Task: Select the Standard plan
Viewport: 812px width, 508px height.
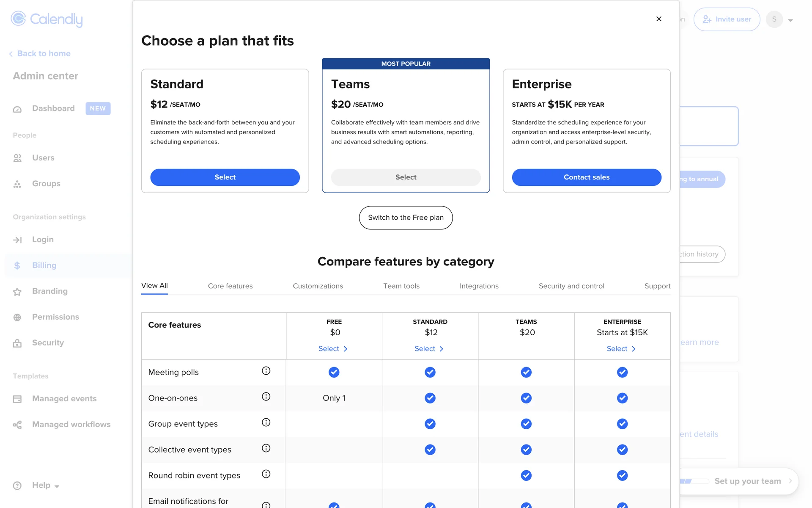Action: coord(225,177)
